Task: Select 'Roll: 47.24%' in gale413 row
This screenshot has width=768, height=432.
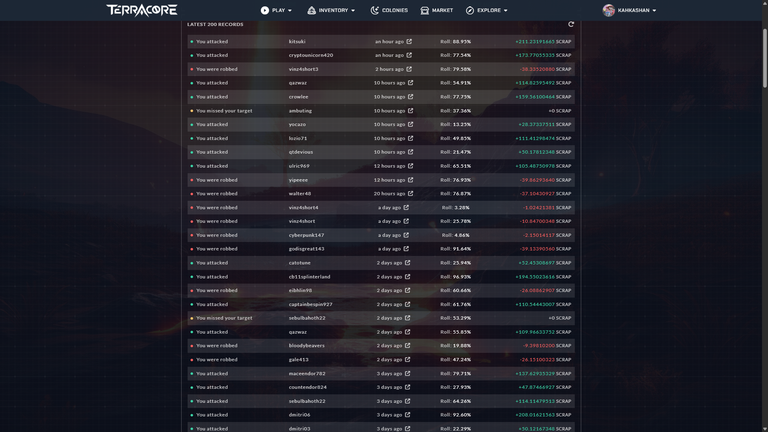Action: point(455,360)
